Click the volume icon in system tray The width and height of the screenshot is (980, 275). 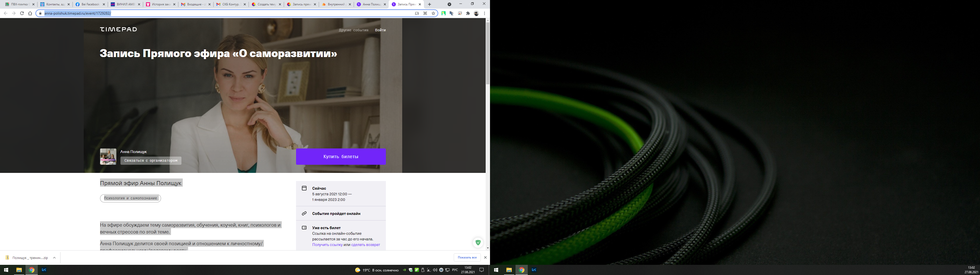[x=435, y=270]
